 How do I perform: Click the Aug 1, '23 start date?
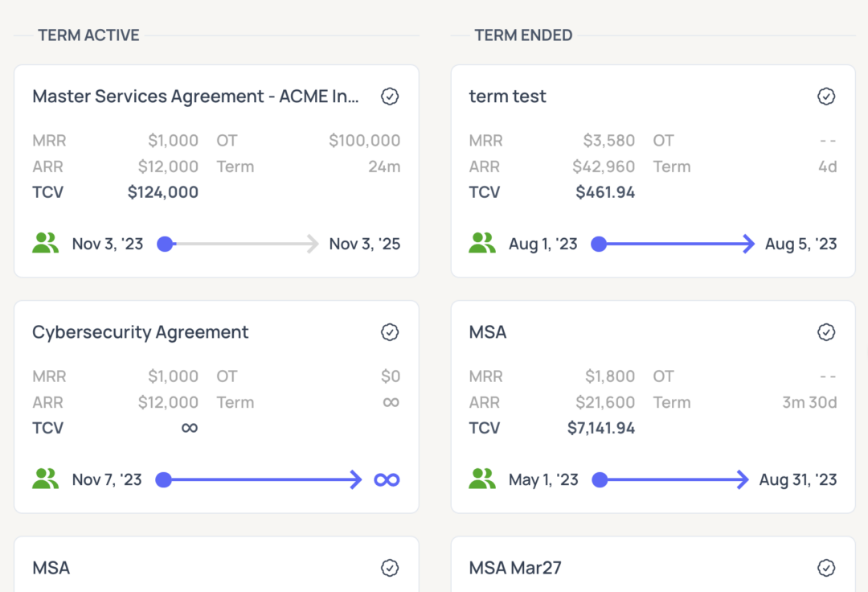click(x=543, y=244)
